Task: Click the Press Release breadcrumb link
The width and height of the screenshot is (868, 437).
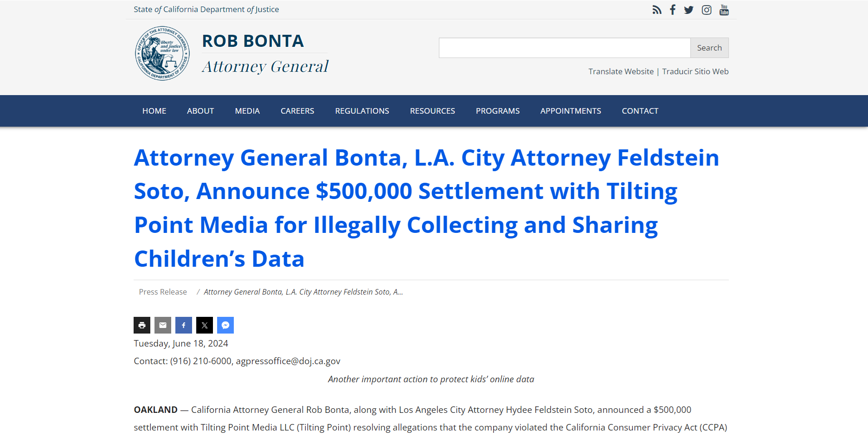Action: point(163,292)
